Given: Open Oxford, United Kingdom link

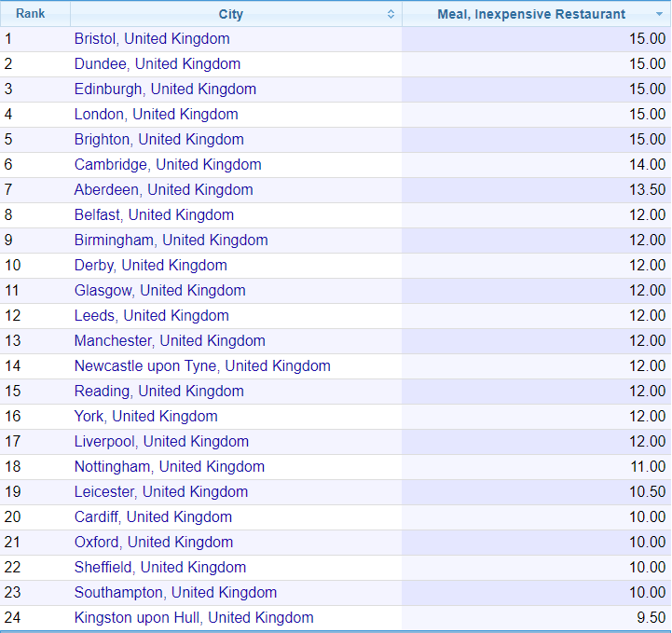Looking at the screenshot, I should 154,543.
